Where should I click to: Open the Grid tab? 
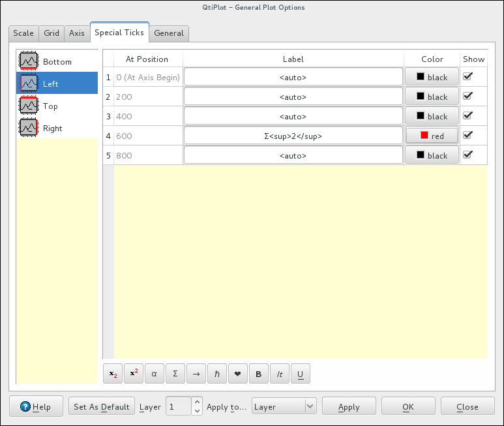point(52,33)
